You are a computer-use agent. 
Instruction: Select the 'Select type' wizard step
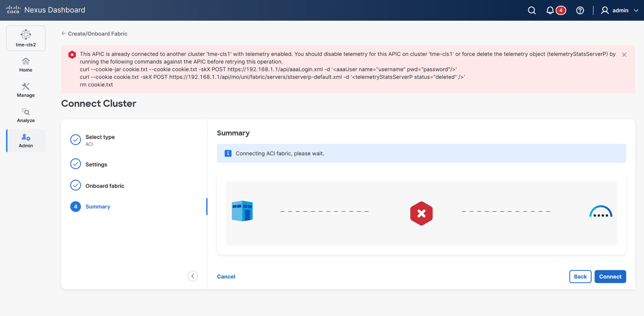[x=93, y=140]
